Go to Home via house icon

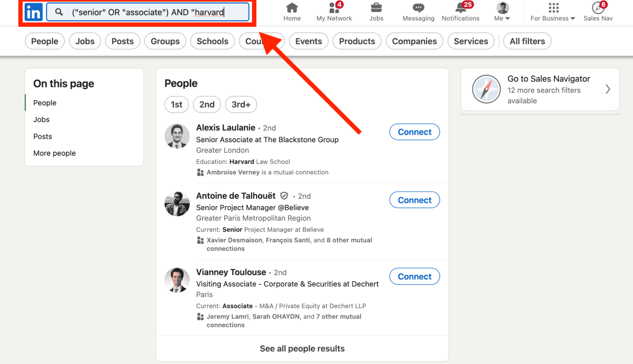click(x=292, y=7)
